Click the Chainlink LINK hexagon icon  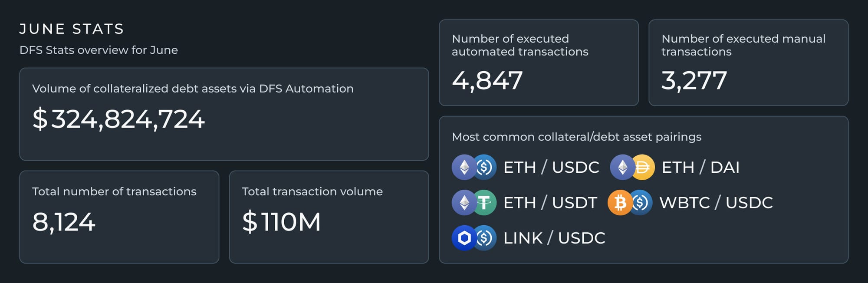click(464, 238)
